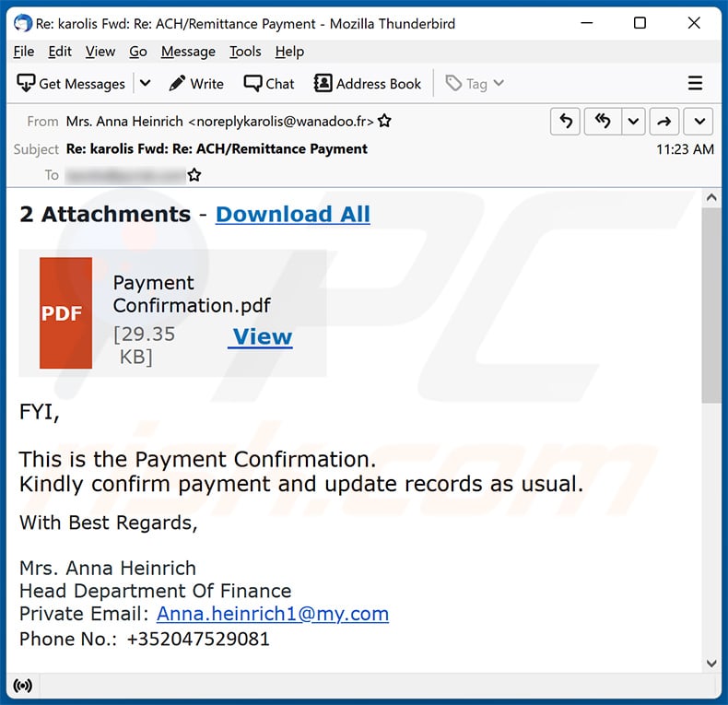Click the red PDF attachment icon

pyautogui.click(x=65, y=313)
